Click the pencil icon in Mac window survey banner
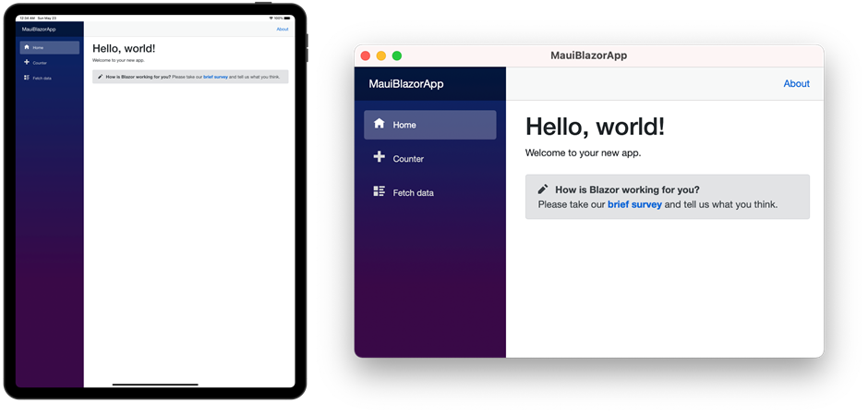The height and width of the screenshot is (416, 868). point(543,189)
